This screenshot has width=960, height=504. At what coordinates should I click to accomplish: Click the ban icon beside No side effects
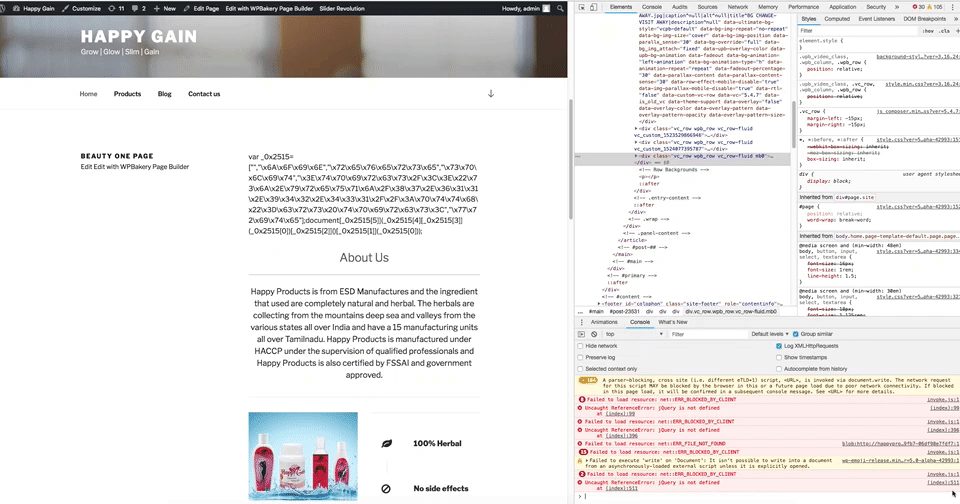click(386, 489)
